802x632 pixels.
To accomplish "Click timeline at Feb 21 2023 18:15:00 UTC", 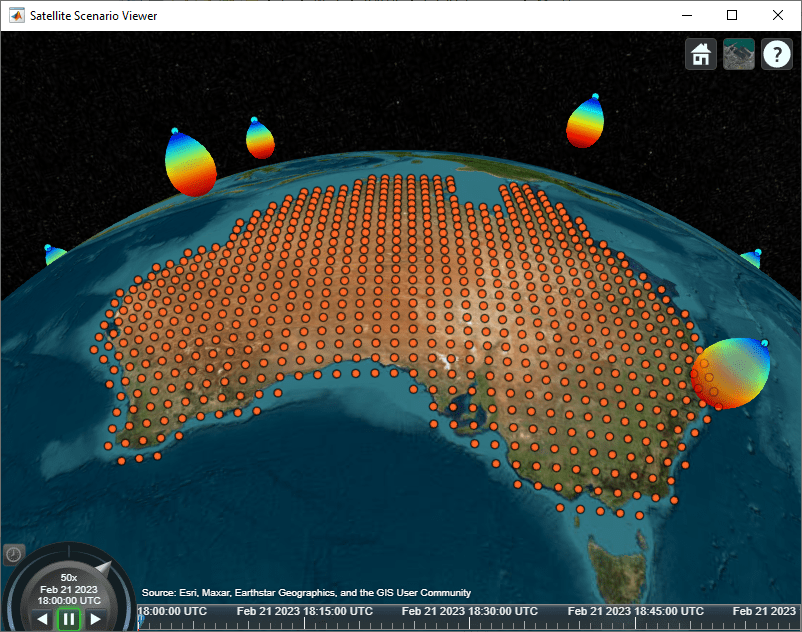I will click(x=304, y=612).
